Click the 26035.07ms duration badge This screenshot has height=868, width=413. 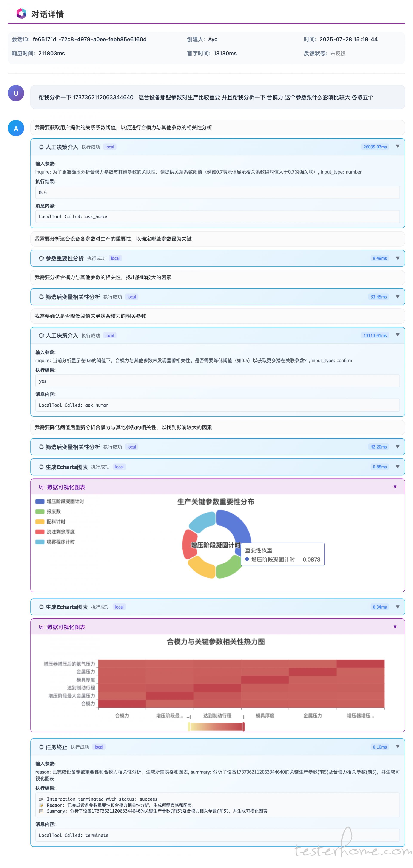tap(375, 147)
